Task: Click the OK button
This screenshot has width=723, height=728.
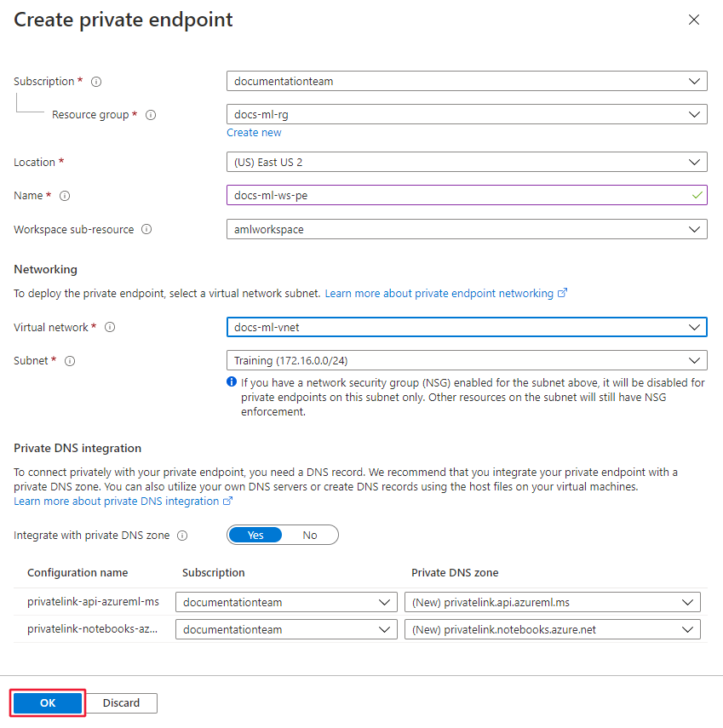Action: tap(48, 703)
